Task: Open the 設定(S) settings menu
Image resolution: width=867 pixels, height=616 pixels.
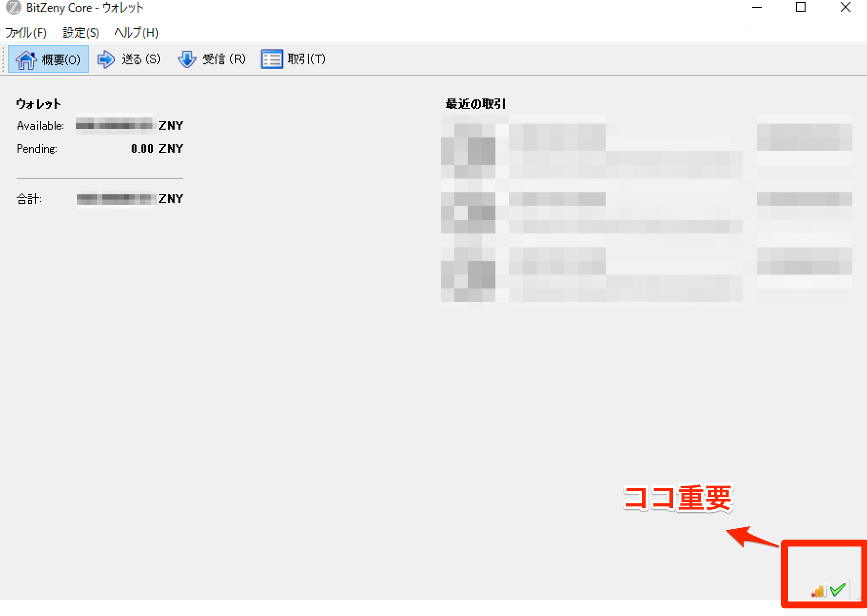Action: coord(81,33)
